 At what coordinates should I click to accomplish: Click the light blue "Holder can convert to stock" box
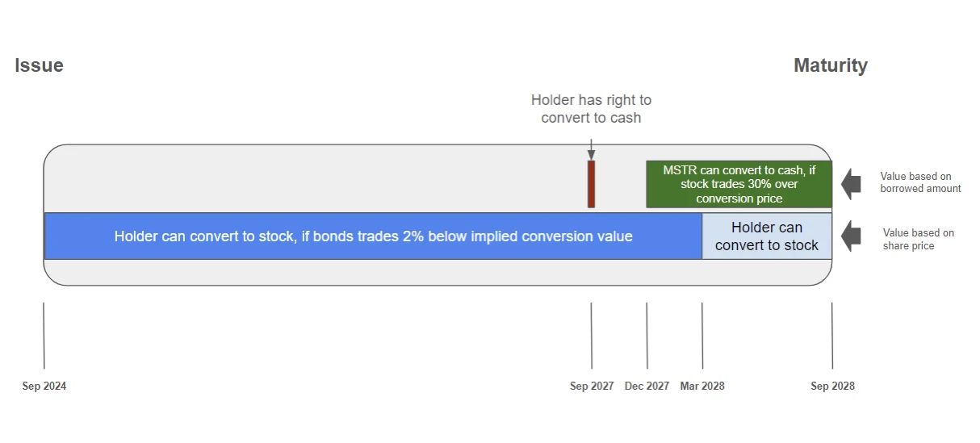click(x=766, y=236)
